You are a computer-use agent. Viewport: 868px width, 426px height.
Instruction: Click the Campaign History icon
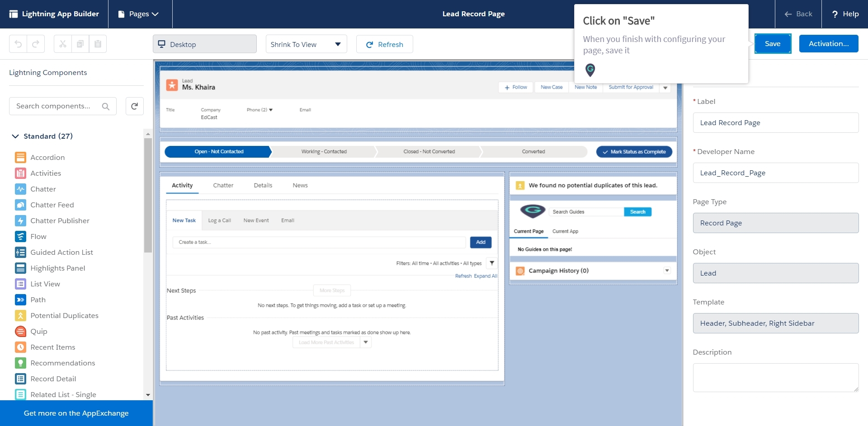tap(520, 271)
